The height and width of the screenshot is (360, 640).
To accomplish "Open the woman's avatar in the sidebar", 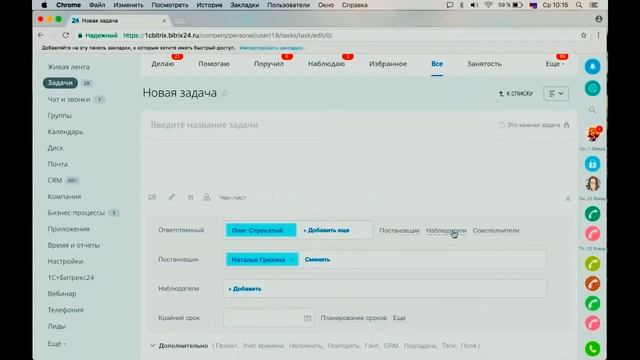I will [x=592, y=184].
